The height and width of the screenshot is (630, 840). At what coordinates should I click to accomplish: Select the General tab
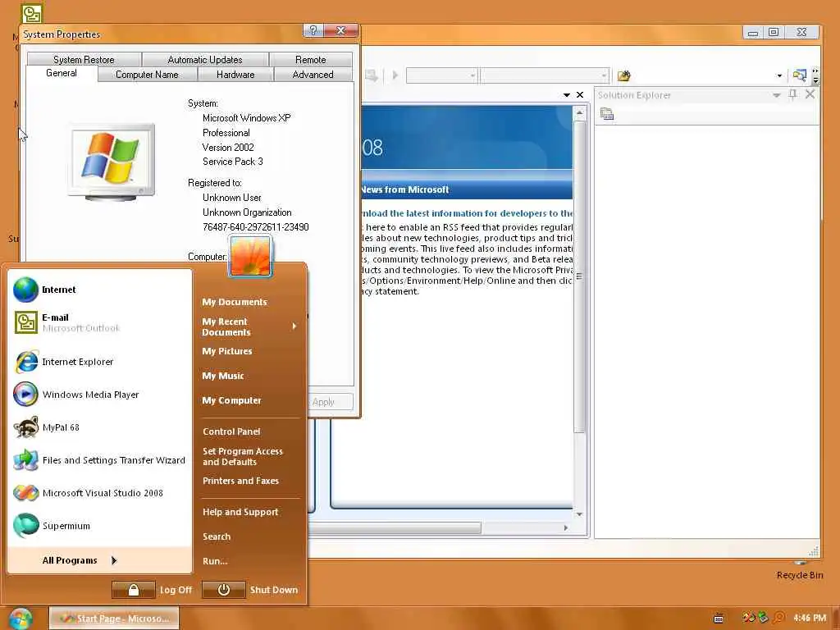(62, 73)
